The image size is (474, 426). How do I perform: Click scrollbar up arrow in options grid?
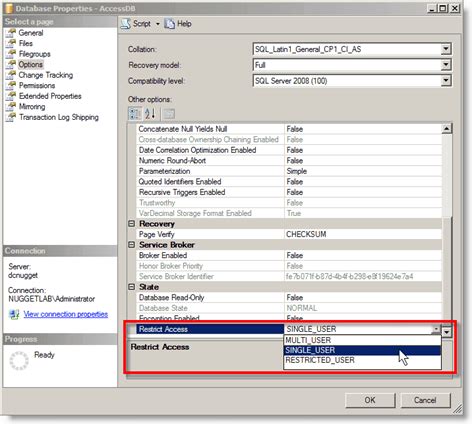coord(447,128)
